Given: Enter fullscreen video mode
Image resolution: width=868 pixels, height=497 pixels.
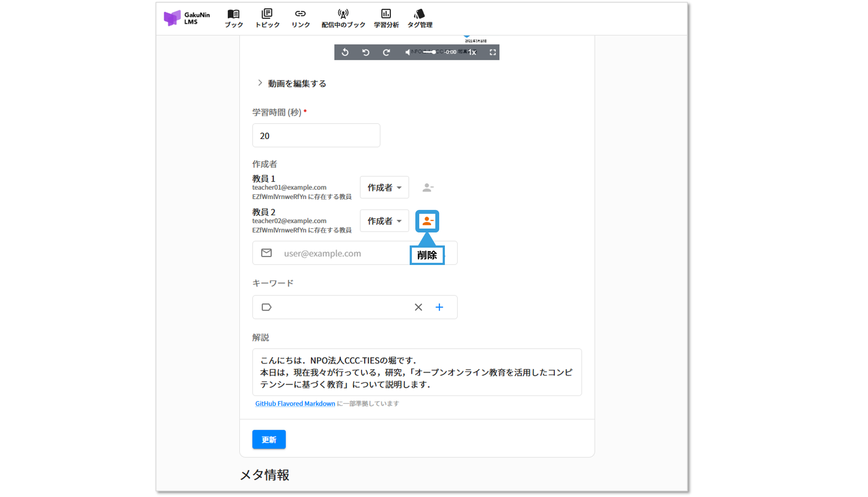Looking at the screenshot, I should pyautogui.click(x=493, y=52).
